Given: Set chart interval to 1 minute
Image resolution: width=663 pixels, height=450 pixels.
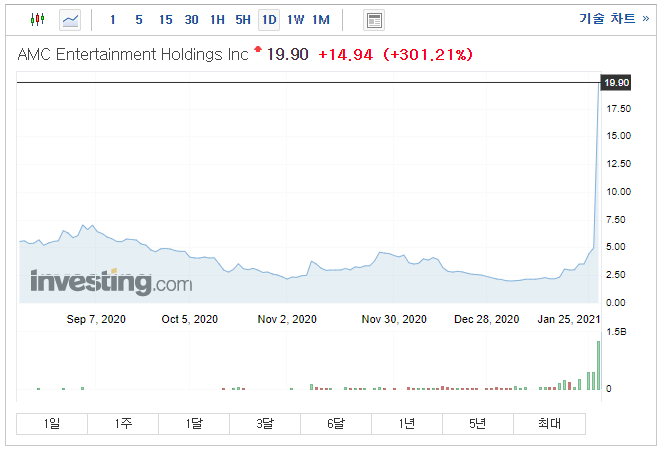Looking at the screenshot, I should click(x=112, y=20).
